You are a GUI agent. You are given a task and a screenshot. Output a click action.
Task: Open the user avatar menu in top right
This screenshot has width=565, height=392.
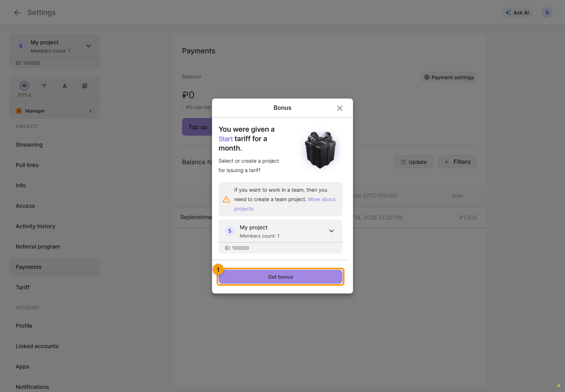547,13
